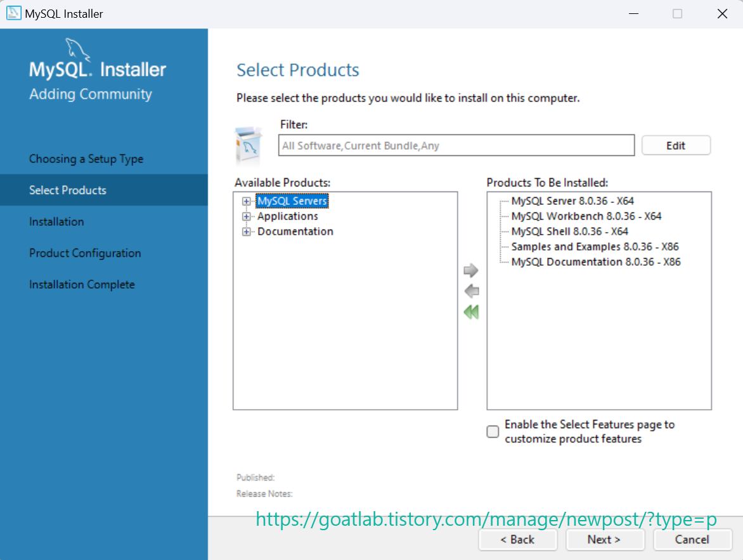The height and width of the screenshot is (560, 743).
Task: Open the Product Configuration sidebar step
Action: tap(86, 253)
